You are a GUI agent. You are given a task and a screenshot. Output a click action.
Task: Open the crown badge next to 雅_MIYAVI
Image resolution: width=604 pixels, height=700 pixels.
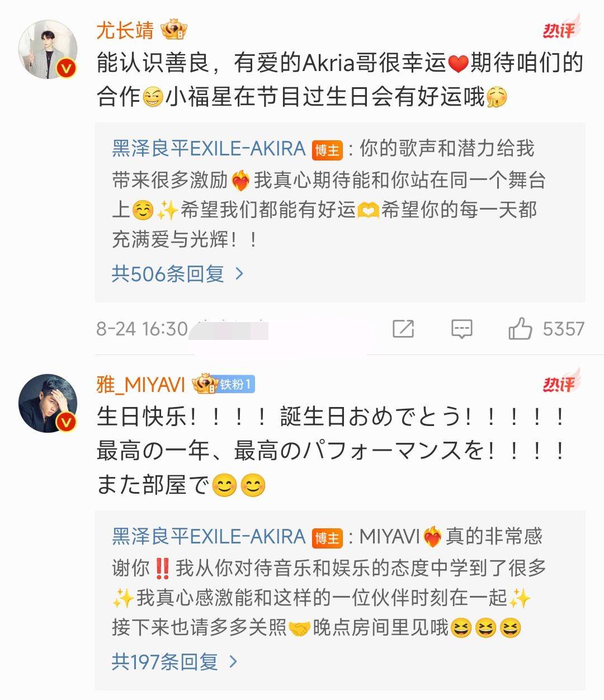pyautogui.click(x=204, y=384)
